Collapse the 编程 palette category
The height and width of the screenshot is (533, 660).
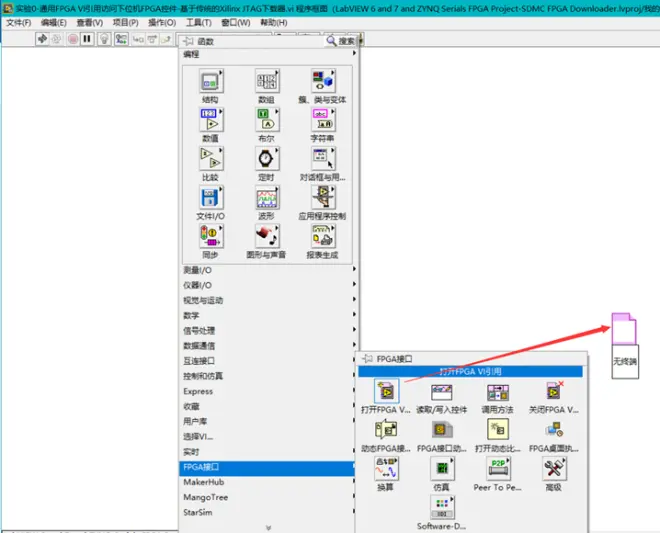click(x=269, y=54)
